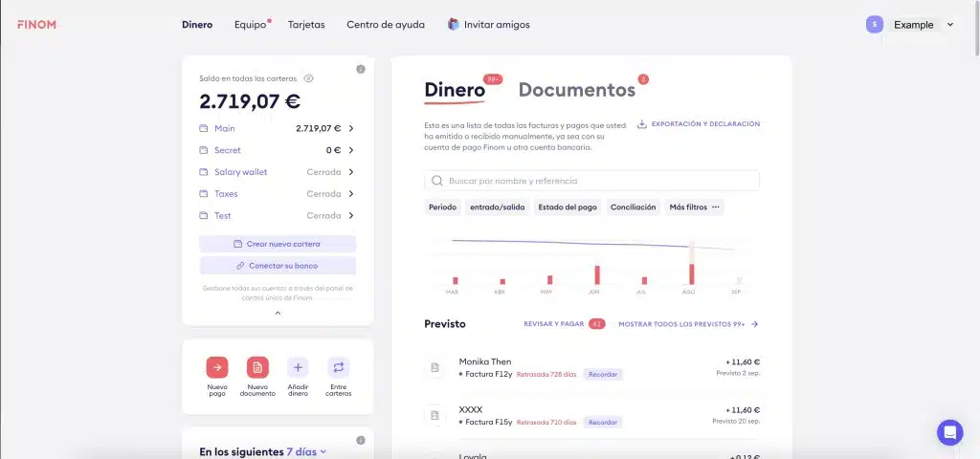
Task: Click the Main wallet icon
Action: pos(203,129)
